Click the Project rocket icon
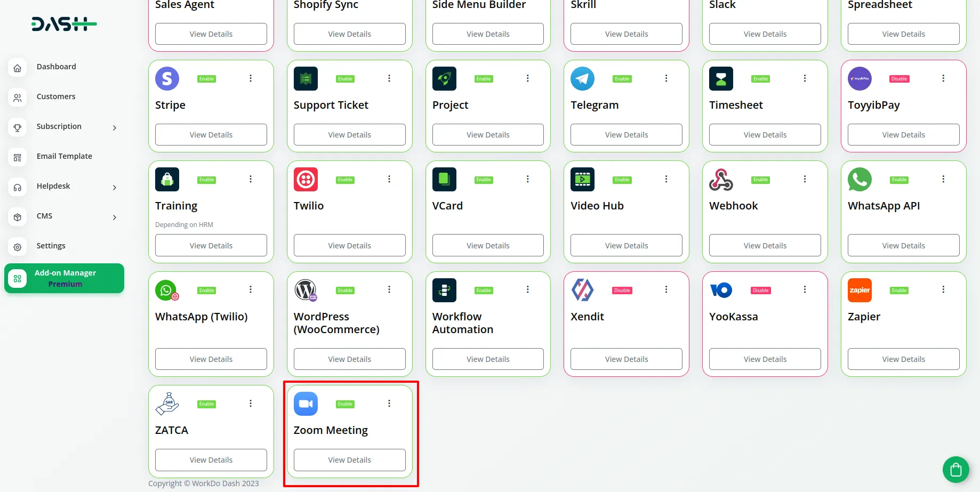This screenshot has width=980, height=492. click(x=444, y=79)
